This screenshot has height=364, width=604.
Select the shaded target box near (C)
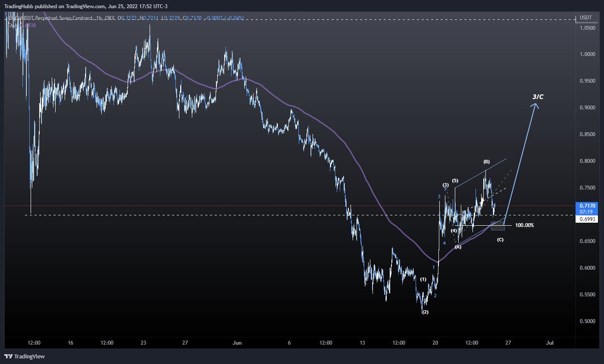click(x=498, y=226)
